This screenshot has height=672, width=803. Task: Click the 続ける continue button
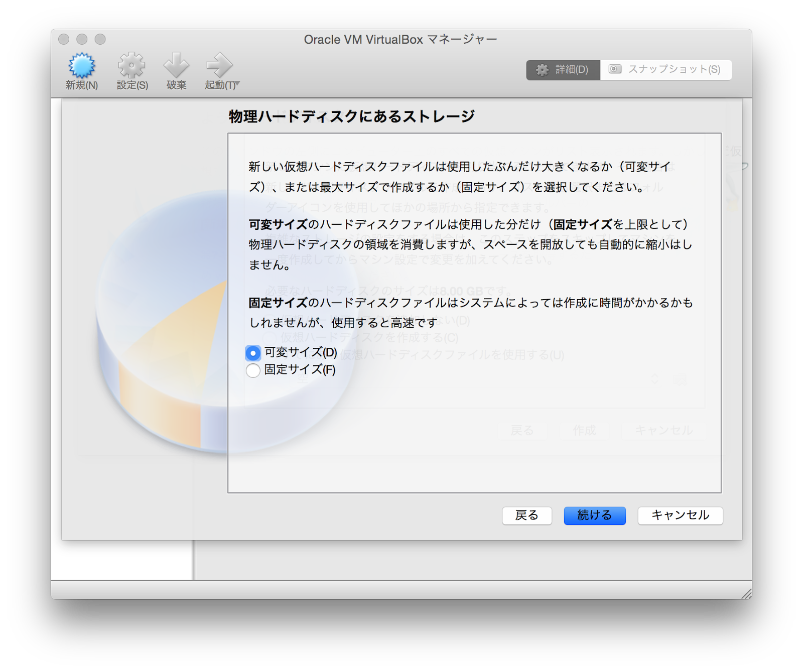click(595, 515)
